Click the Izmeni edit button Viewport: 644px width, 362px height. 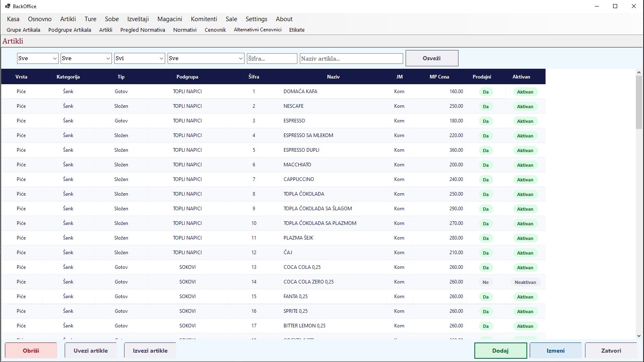coord(556,351)
